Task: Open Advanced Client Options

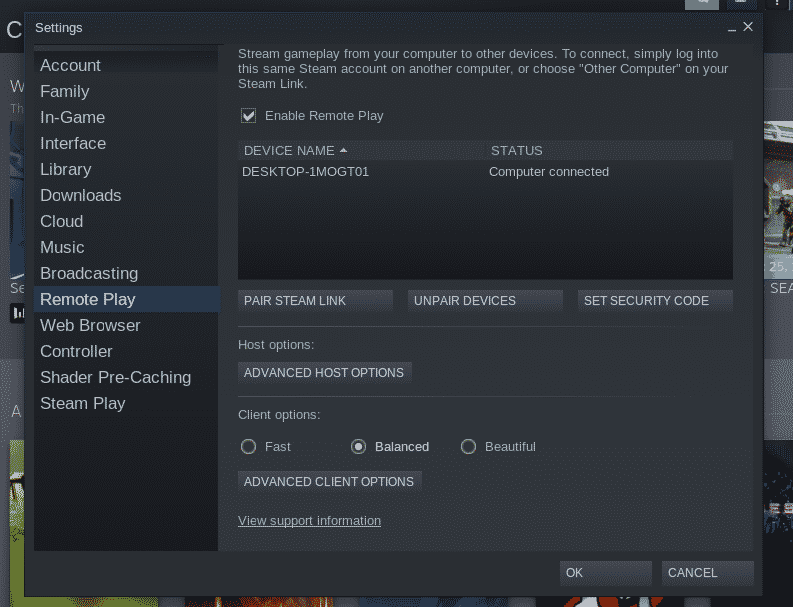Action: (330, 482)
